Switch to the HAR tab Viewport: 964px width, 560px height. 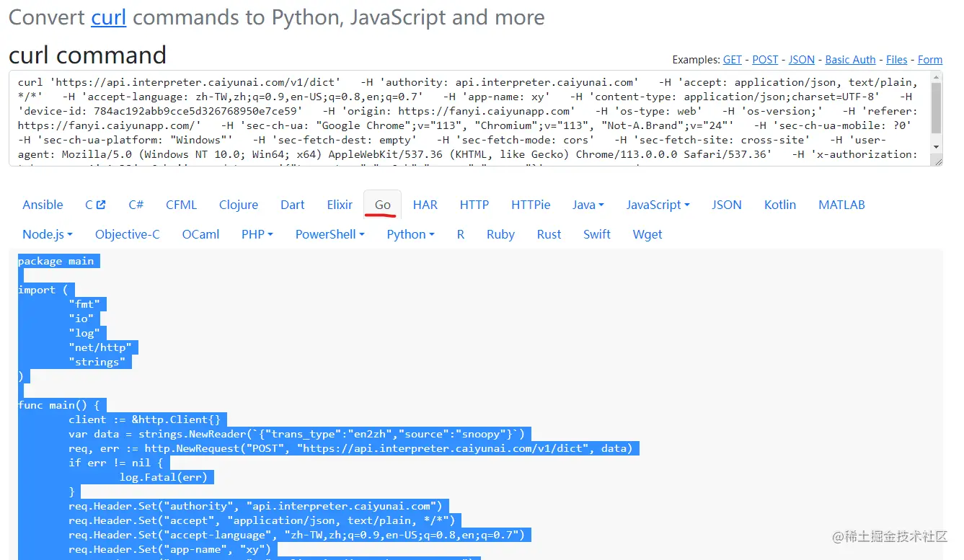(425, 205)
